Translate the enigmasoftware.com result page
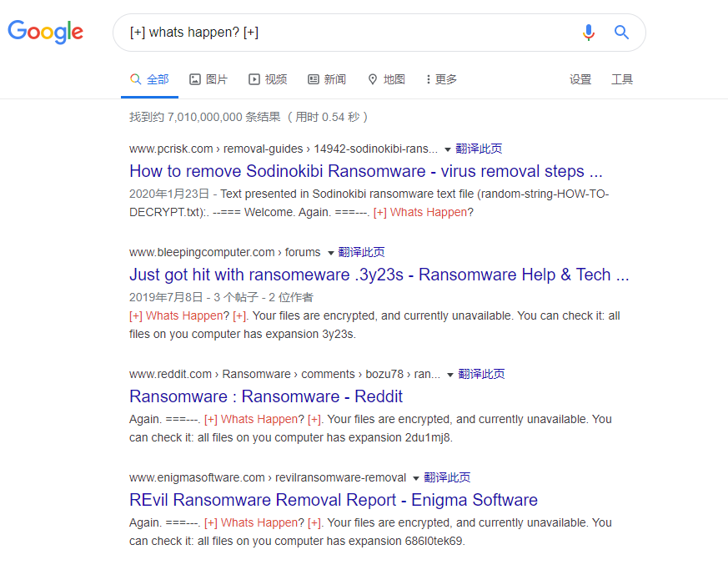This screenshot has height=570, width=728. 447,477
